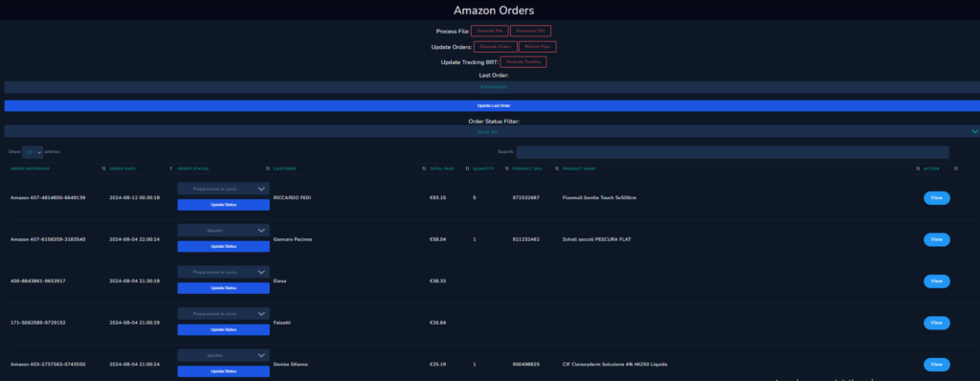The height and width of the screenshot is (381, 980).
Task: Click total paid value €38.33
Action: point(438,280)
